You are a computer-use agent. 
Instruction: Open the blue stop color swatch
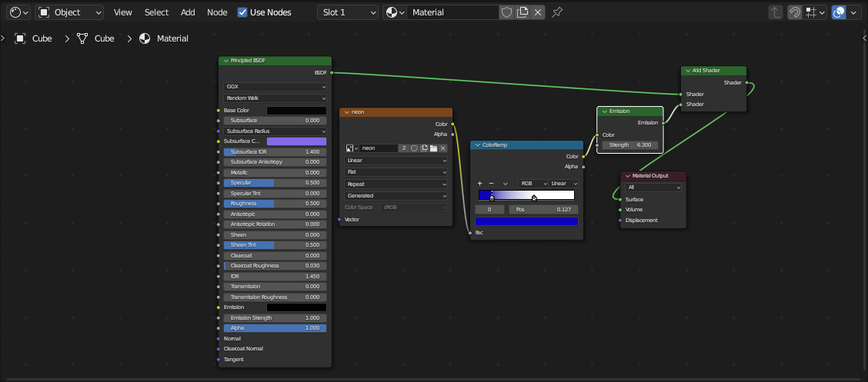(x=526, y=221)
